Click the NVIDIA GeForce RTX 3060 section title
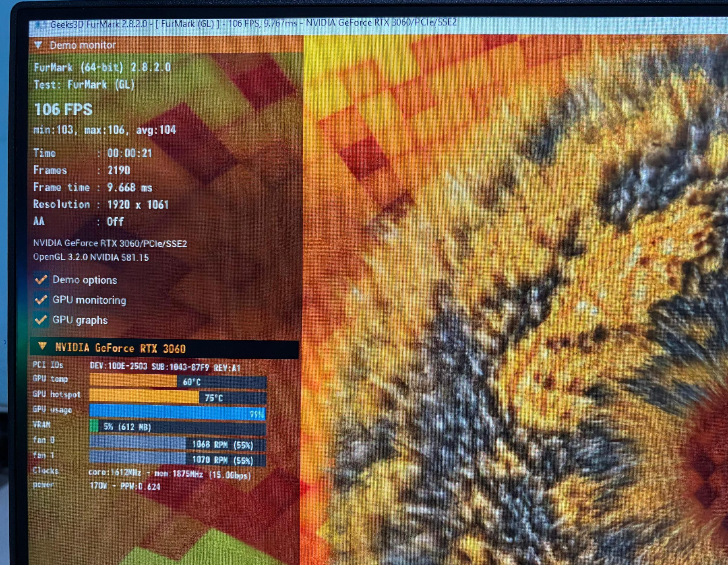 [x=120, y=349]
